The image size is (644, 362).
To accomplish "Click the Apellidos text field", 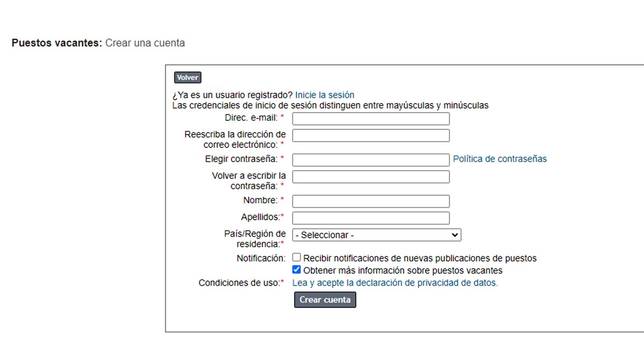I will (x=370, y=218).
